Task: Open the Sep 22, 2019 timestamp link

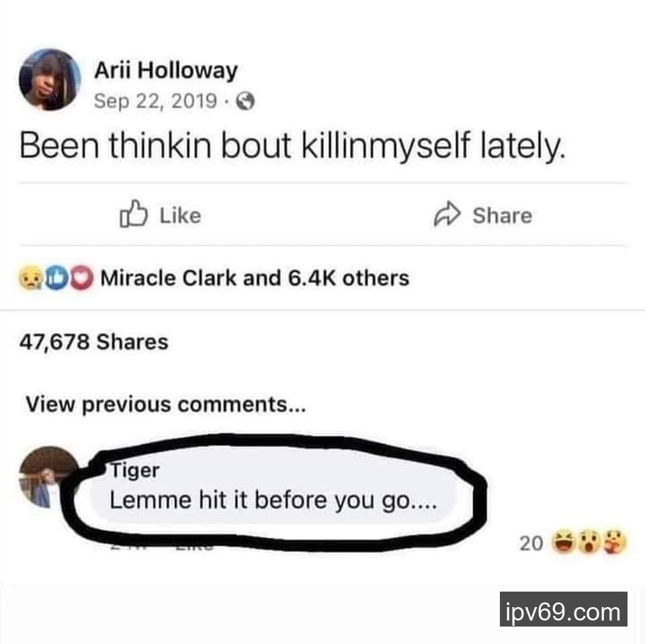Action: coord(155,101)
